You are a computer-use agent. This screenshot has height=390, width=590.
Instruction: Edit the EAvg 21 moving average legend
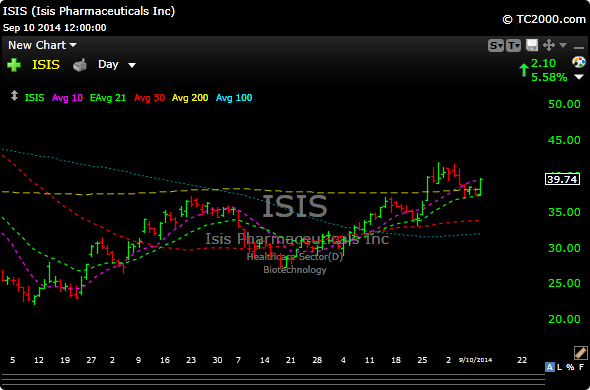[108, 98]
